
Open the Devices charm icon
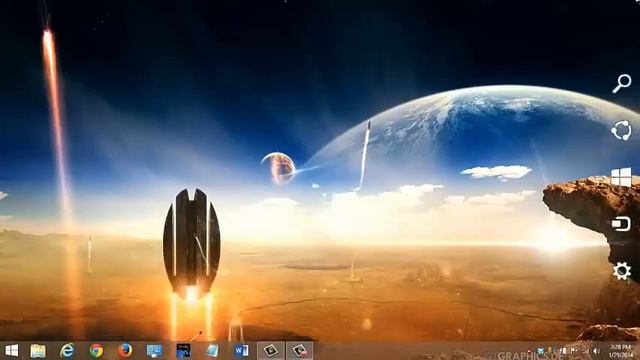point(621,224)
